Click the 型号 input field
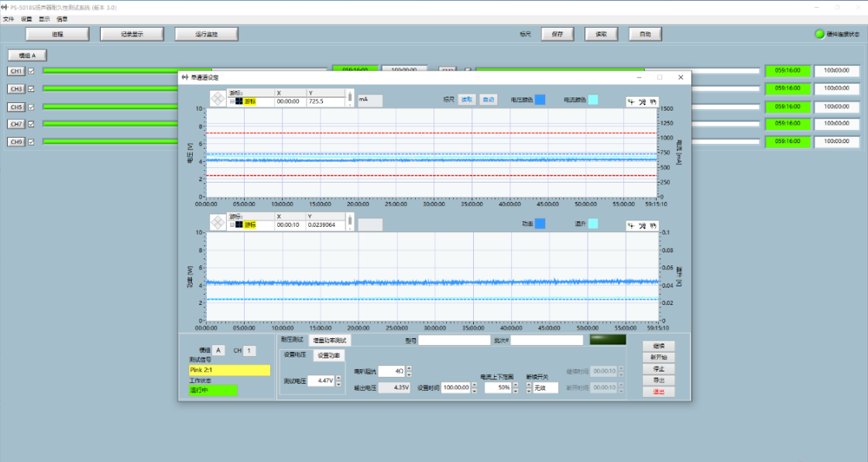The image size is (868, 462). [x=455, y=341]
